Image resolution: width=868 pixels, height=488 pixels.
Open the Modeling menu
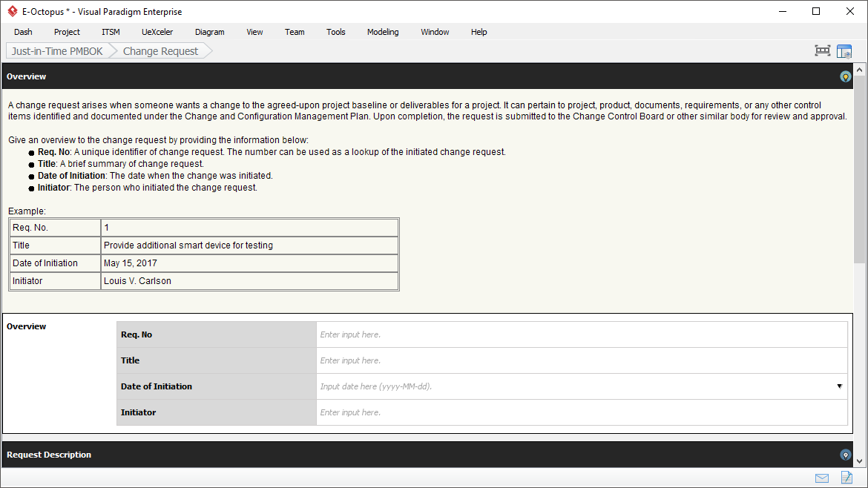click(x=383, y=32)
